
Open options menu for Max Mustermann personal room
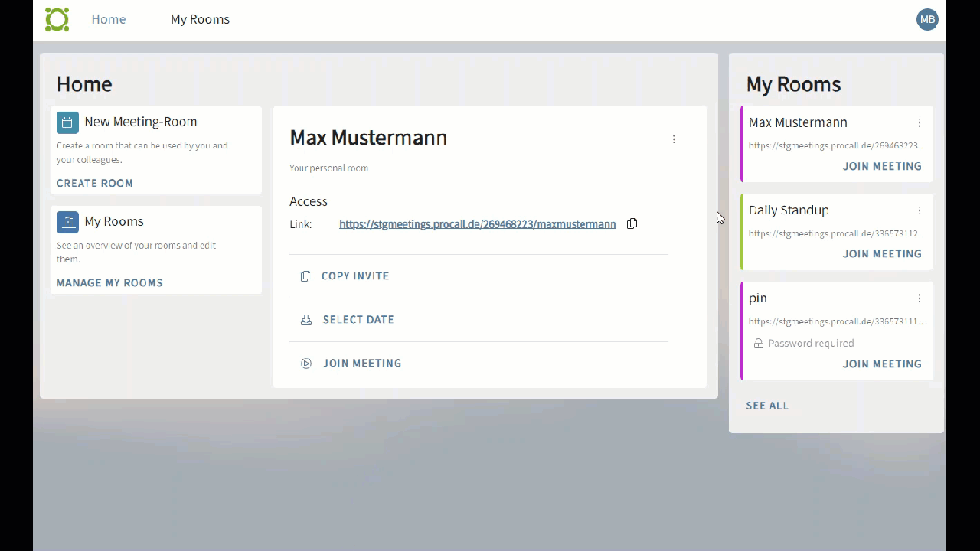click(x=674, y=139)
